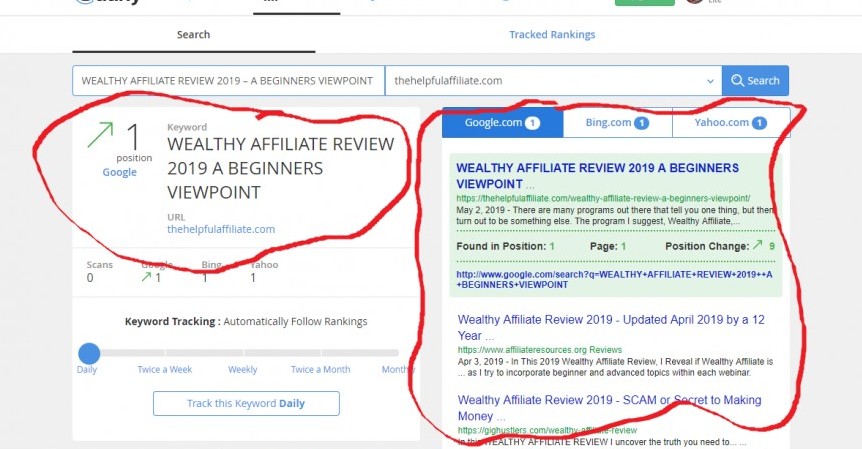Switch to the Tracked Rankings tab
862x449 pixels.
click(552, 35)
